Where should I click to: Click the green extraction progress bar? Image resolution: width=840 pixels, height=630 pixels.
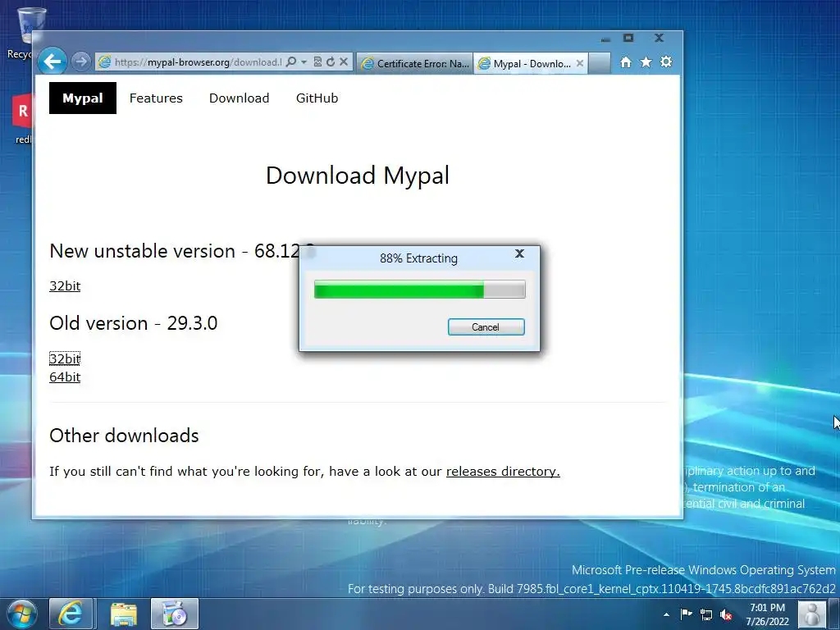click(x=419, y=290)
